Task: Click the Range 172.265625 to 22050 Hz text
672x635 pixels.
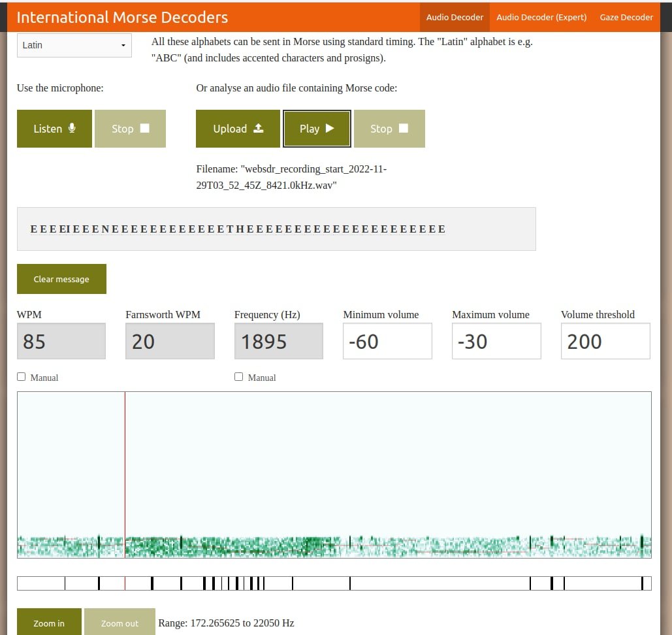Action: [226, 623]
